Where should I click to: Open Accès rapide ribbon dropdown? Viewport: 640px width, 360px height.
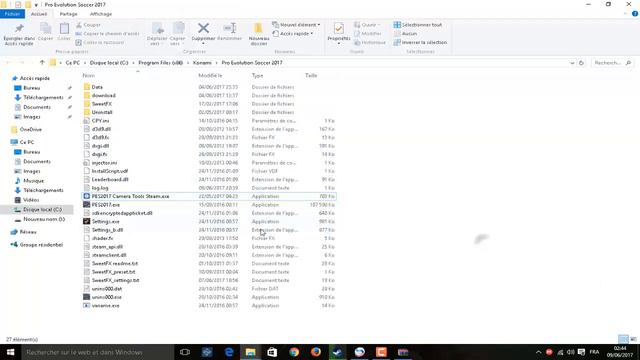point(293,33)
